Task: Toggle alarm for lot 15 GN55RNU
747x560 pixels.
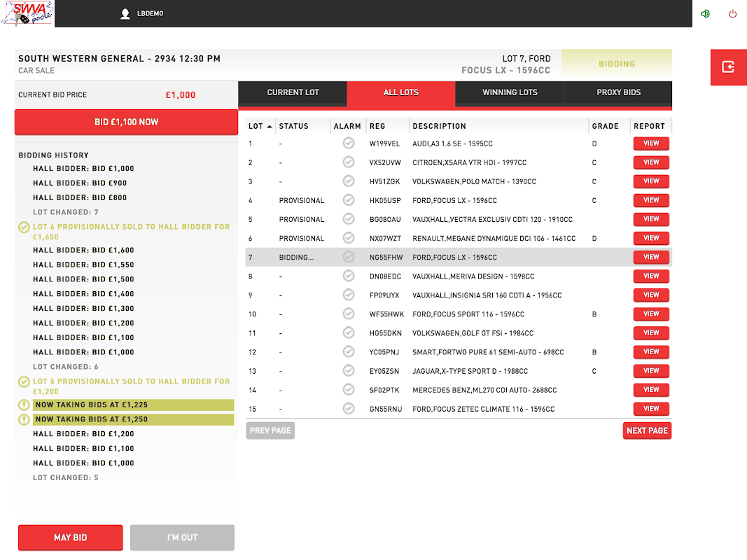Action: coord(349,409)
